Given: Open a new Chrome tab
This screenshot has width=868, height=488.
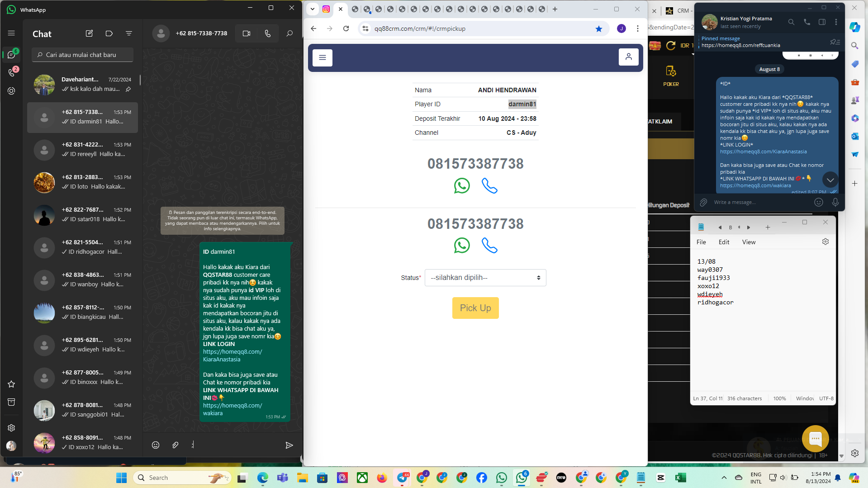Looking at the screenshot, I should tap(555, 9).
